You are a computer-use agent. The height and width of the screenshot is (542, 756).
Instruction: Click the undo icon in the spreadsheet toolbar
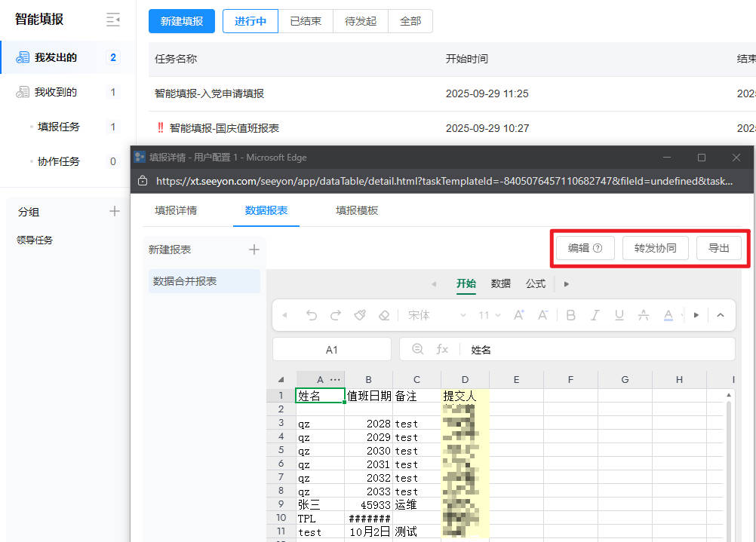[312, 315]
